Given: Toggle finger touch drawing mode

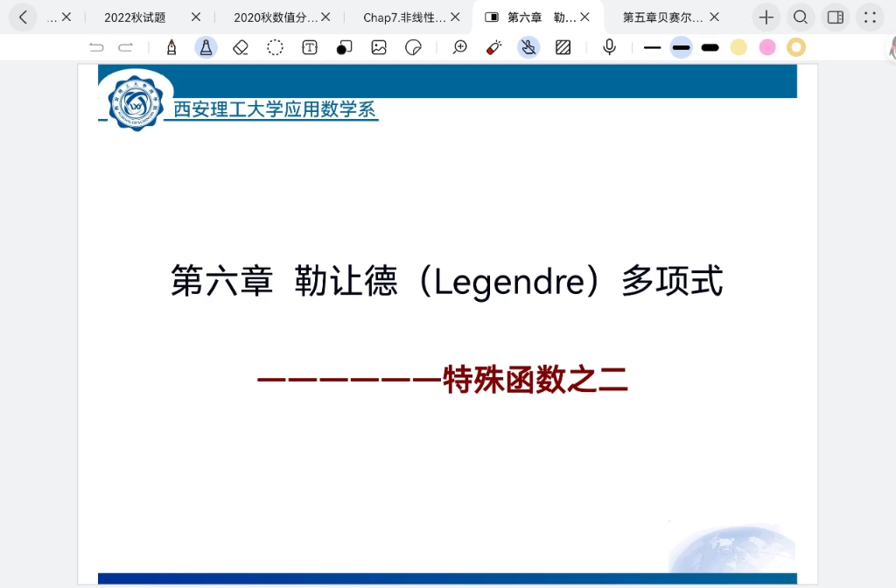Looking at the screenshot, I should (528, 47).
